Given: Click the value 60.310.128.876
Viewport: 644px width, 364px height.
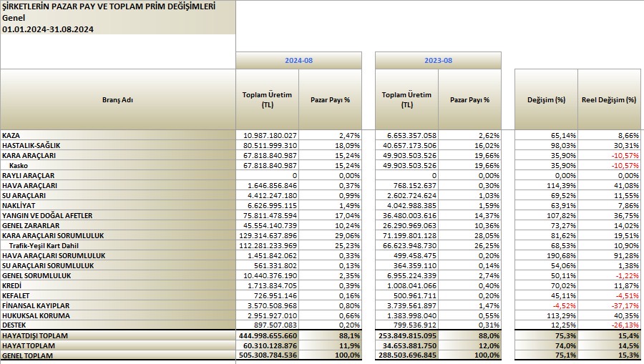Looking at the screenshot, I should [x=270, y=345].
